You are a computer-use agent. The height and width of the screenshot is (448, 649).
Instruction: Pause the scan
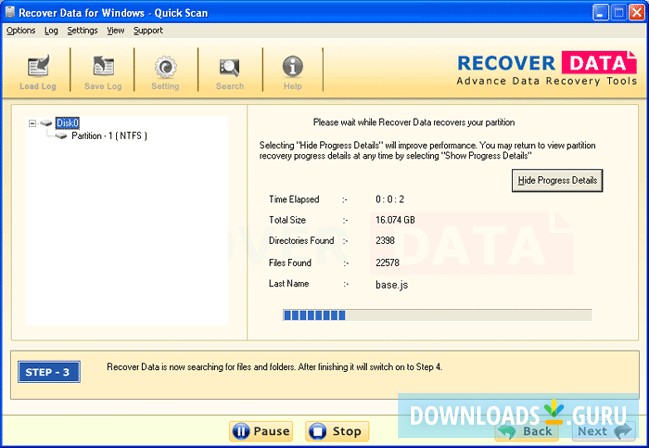261,431
